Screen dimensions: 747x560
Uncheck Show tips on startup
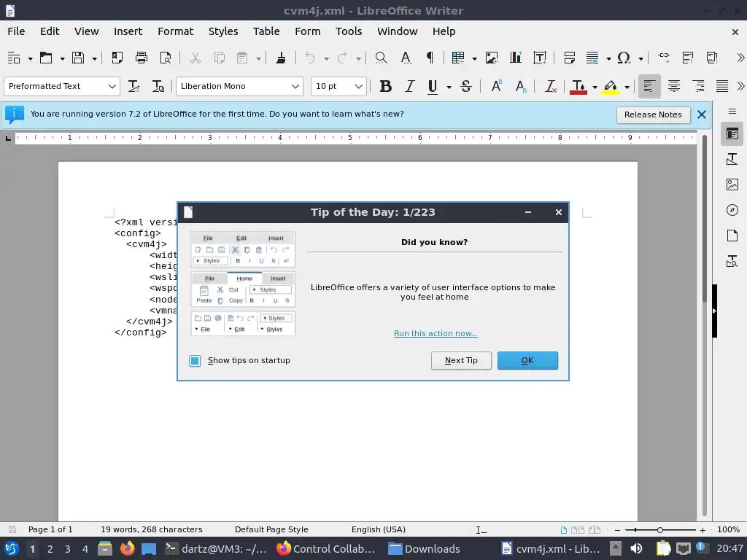pyautogui.click(x=195, y=360)
